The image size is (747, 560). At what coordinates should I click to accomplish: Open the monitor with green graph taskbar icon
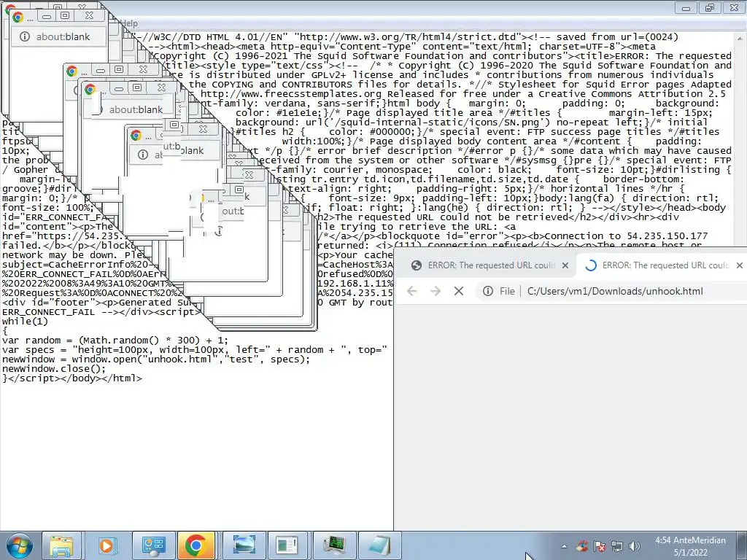(x=334, y=545)
